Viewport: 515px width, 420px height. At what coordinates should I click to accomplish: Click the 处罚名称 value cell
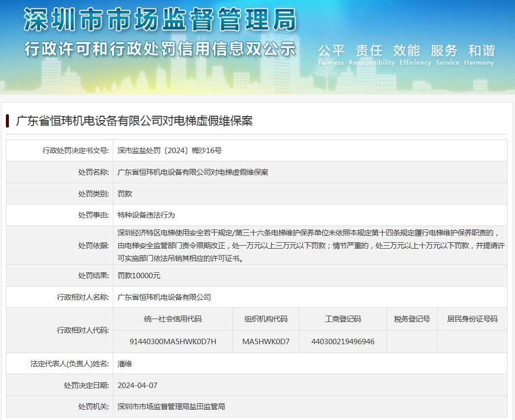tap(193, 172)
